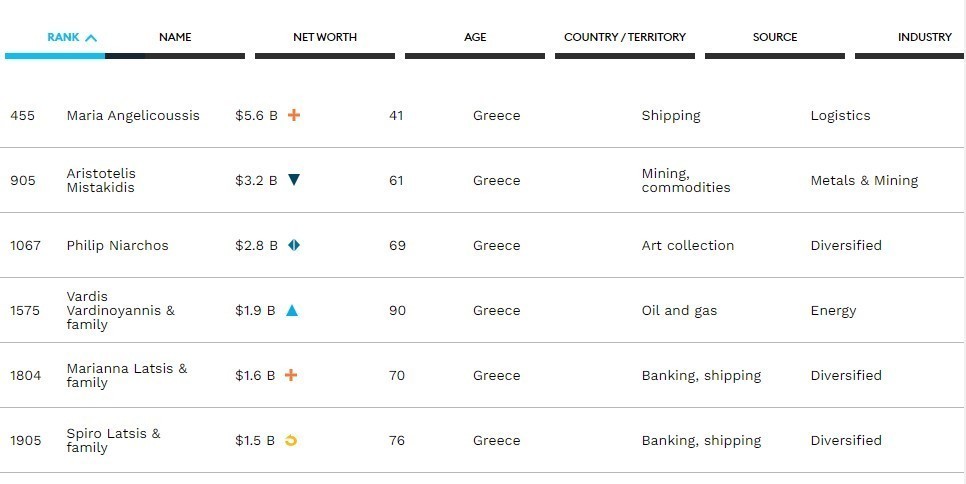Toggle sort order with the RANK arrow

pos(91,38)
